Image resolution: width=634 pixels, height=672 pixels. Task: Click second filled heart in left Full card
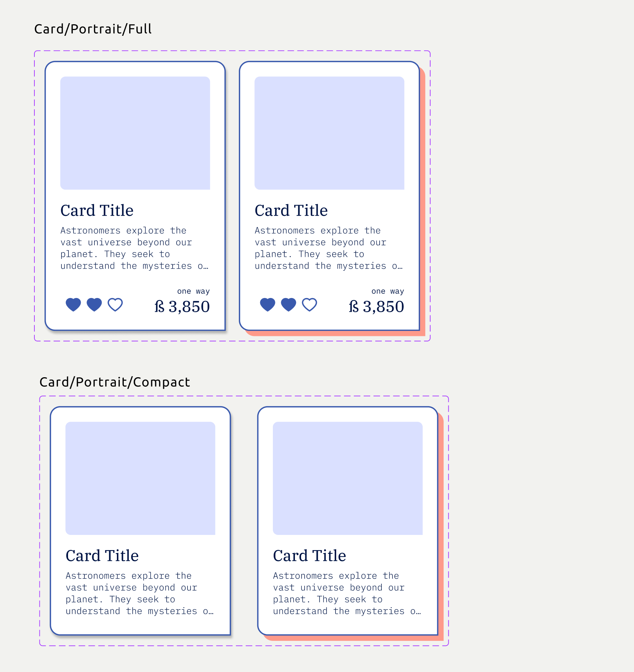point(94,305)
